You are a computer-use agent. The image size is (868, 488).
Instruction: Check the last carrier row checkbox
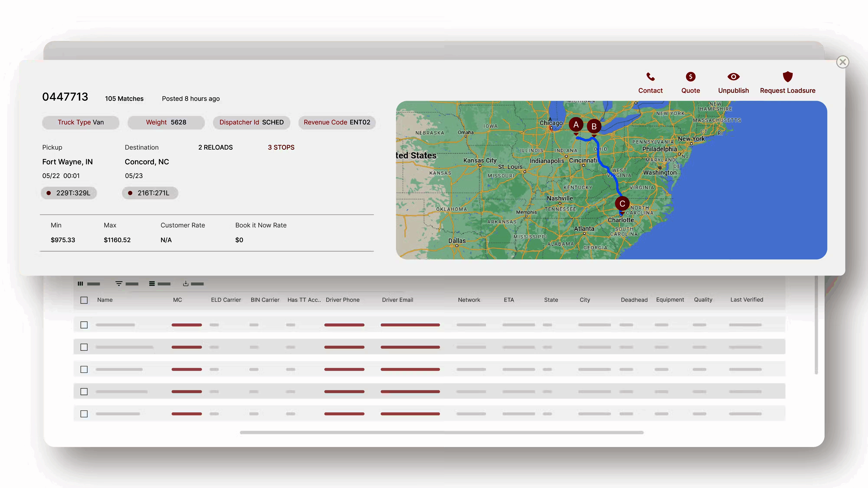(x=84, y=414)
